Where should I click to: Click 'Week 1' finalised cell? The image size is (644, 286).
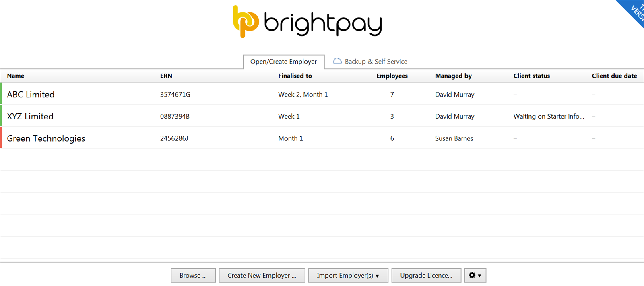289,117
